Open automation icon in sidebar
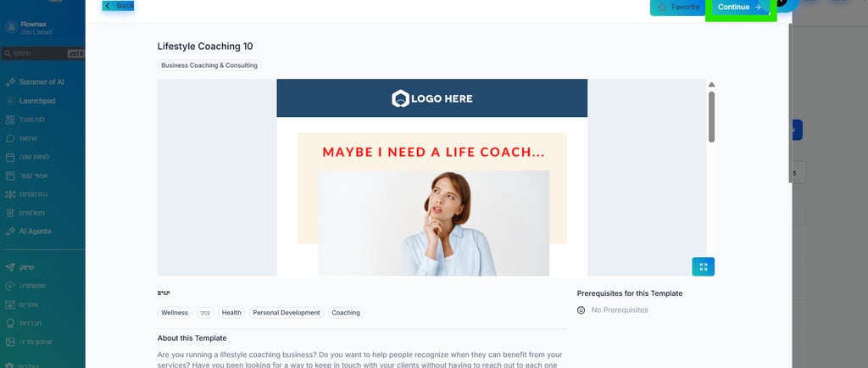 [10, 286]
